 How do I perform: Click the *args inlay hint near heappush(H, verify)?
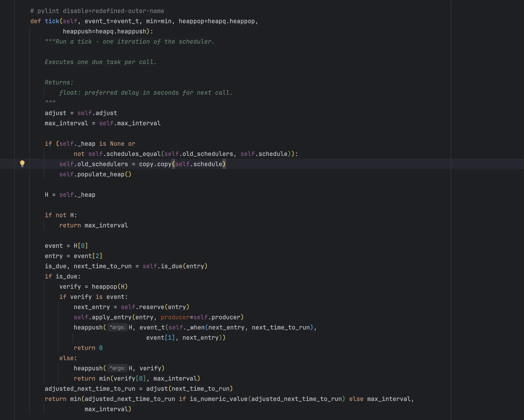(117, 368)
